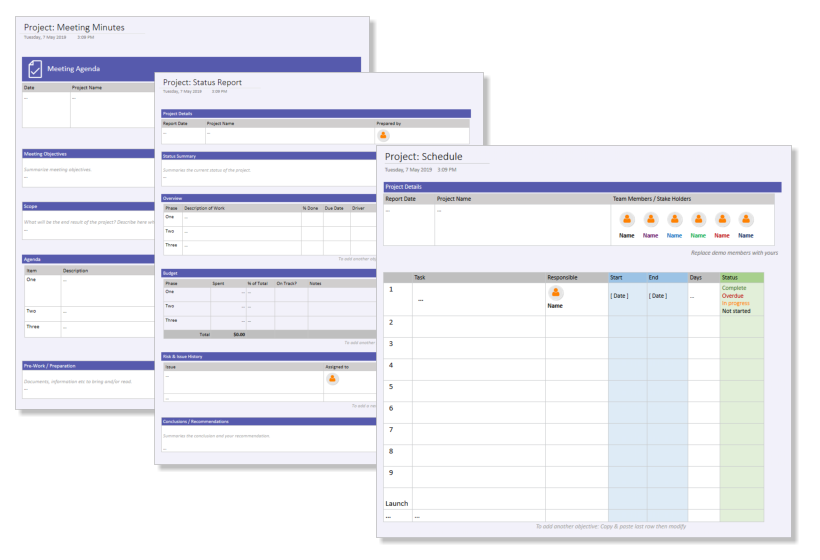Click the Project Details header bar in Schedule
820x560 pixels.
coord(583,187)
